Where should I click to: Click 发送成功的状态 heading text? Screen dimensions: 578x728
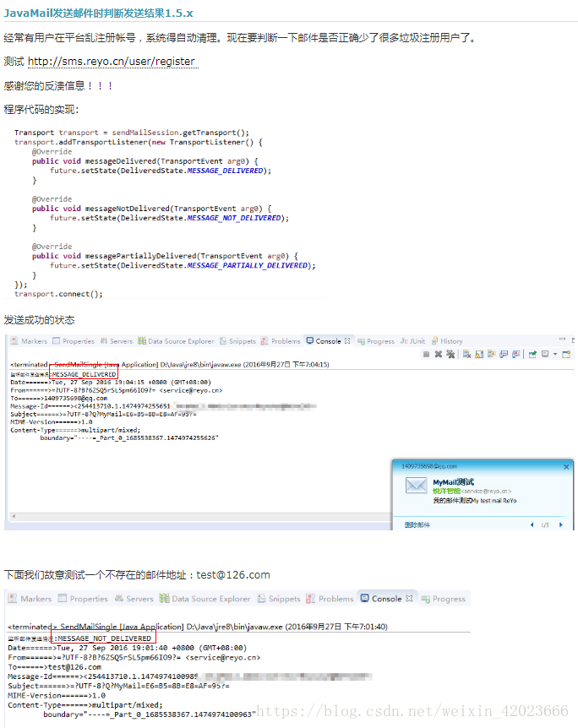coord(39,320)
